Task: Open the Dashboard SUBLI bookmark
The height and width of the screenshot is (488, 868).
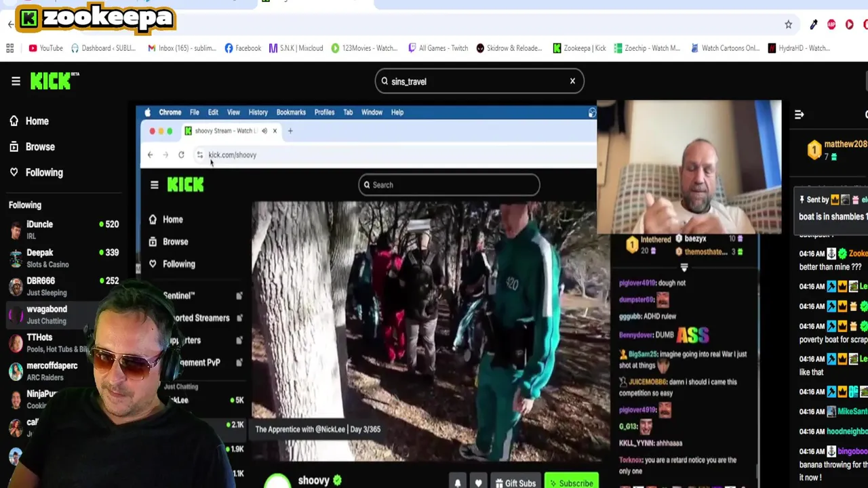Action: coord(103,48)
